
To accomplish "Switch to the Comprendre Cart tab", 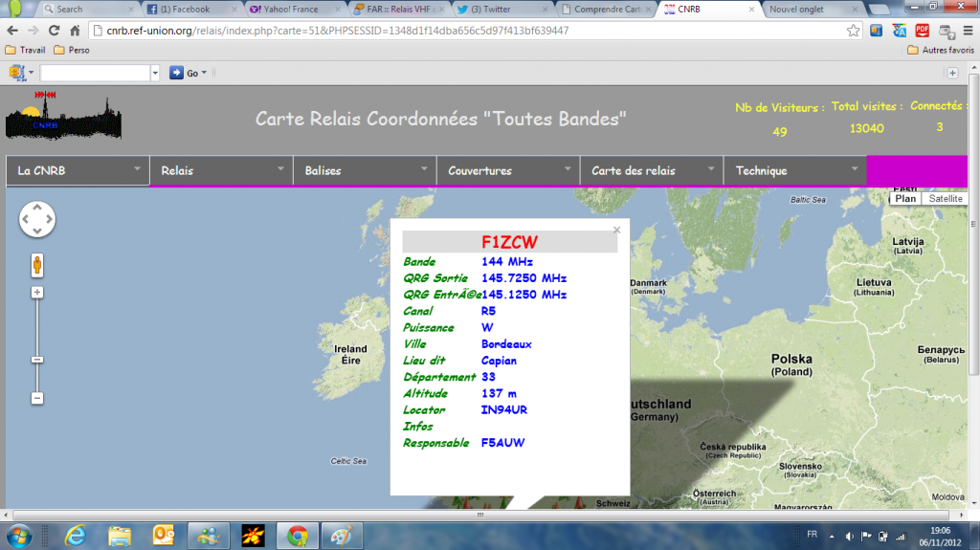I will tap(606, 10).
